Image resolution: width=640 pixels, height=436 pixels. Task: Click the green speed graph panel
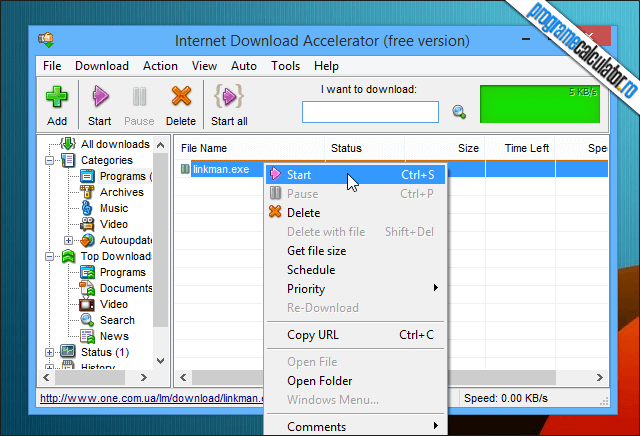tap(540, 104)
